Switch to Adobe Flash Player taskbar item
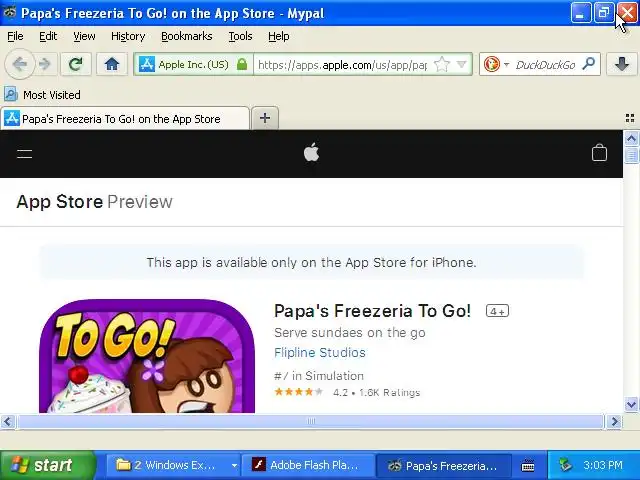 point(307,465)
